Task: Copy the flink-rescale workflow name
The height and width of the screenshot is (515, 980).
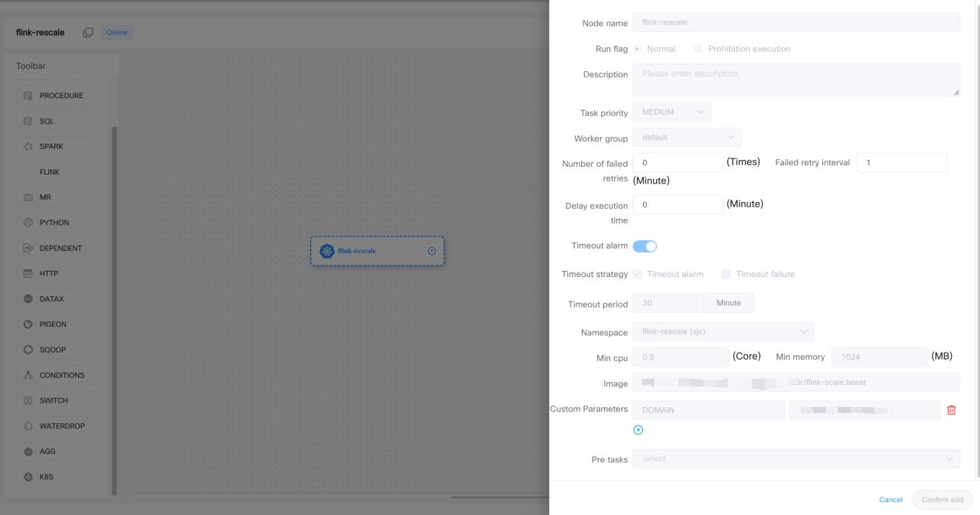Action: point(88,33)
